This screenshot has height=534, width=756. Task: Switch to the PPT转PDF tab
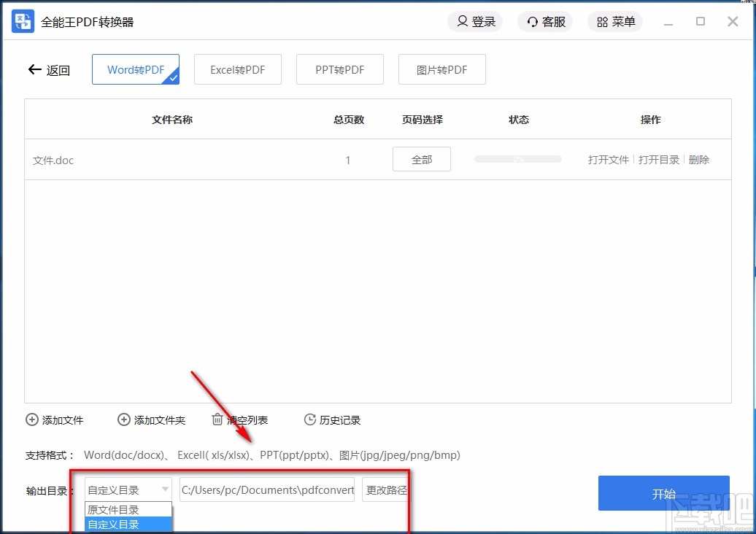coord(340,69)
